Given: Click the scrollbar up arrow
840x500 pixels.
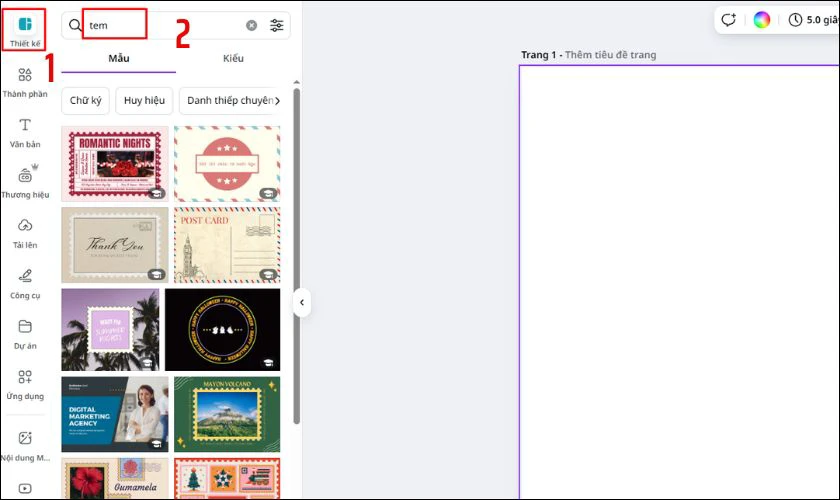Looking at the screenshot, I should [x=297, y=83].
